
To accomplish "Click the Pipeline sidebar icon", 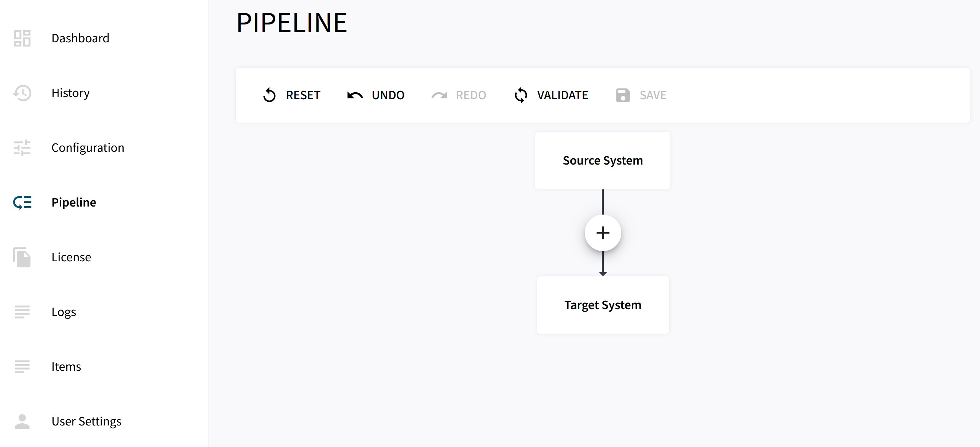I will 22,203.
